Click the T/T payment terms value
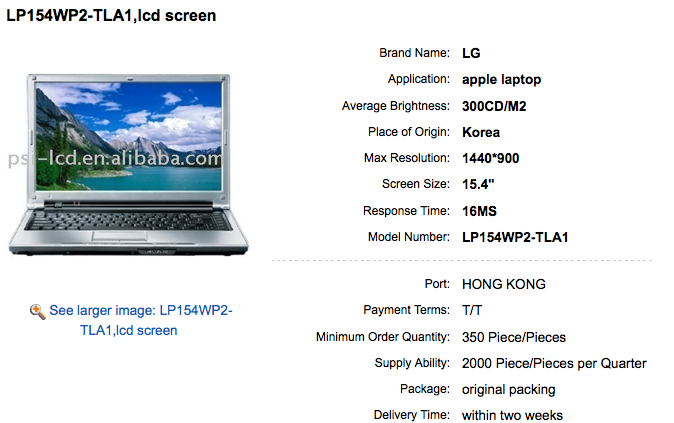 [472, 310]
